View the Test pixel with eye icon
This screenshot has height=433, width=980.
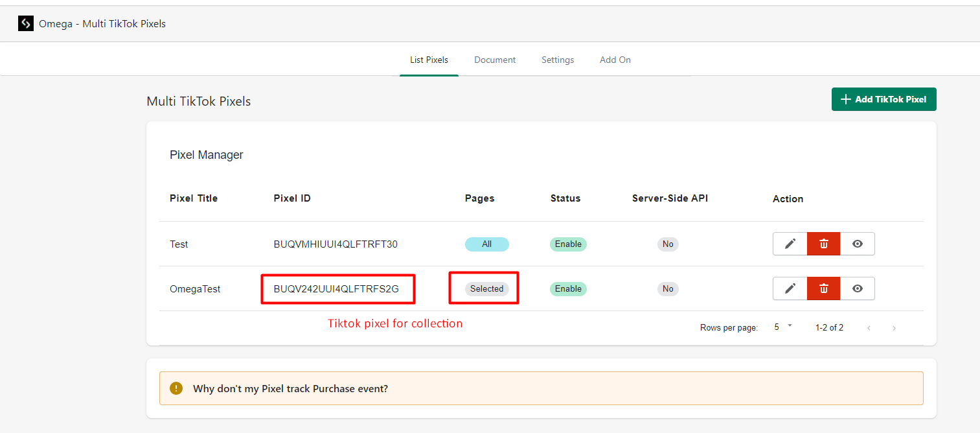[x=858, y=244]
